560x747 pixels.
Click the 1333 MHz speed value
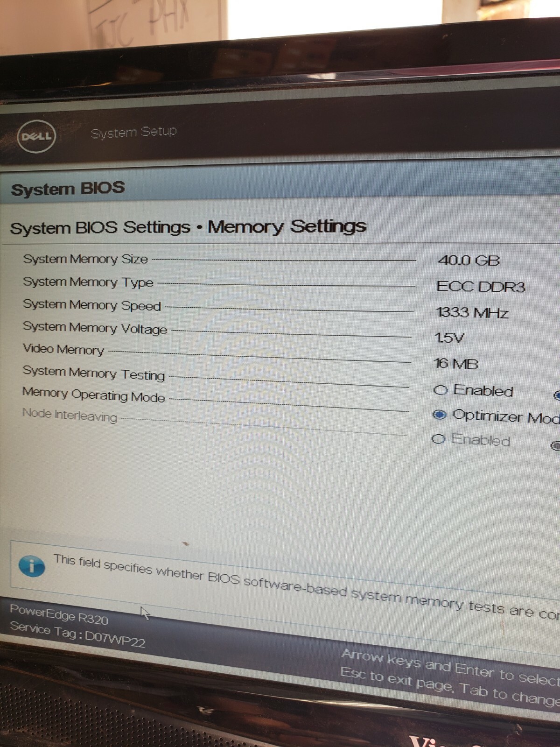click(471, 312)
